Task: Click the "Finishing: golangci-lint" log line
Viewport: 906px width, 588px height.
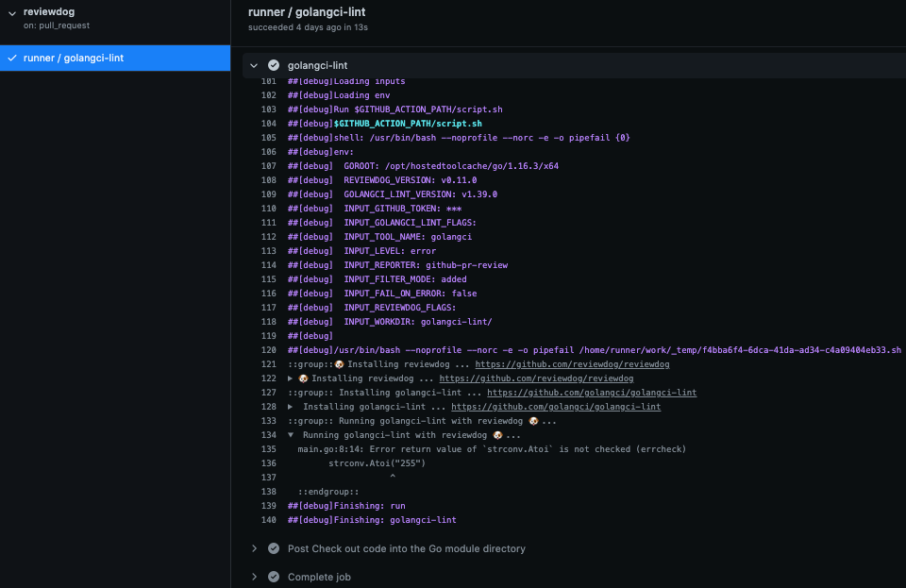Action: click(x=372, y=520)
